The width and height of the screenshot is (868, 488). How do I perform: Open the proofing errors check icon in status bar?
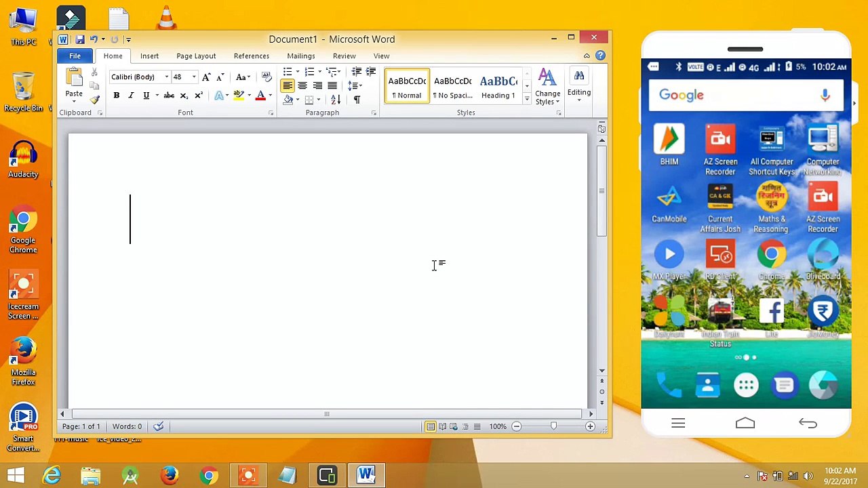point(159,426)
